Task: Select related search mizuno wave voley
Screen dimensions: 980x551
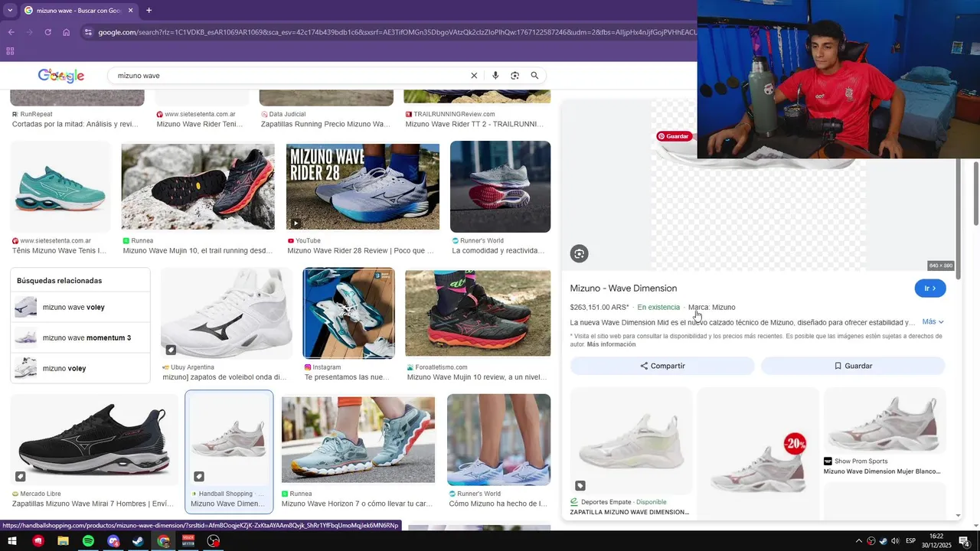Action: tap(80, 307)
